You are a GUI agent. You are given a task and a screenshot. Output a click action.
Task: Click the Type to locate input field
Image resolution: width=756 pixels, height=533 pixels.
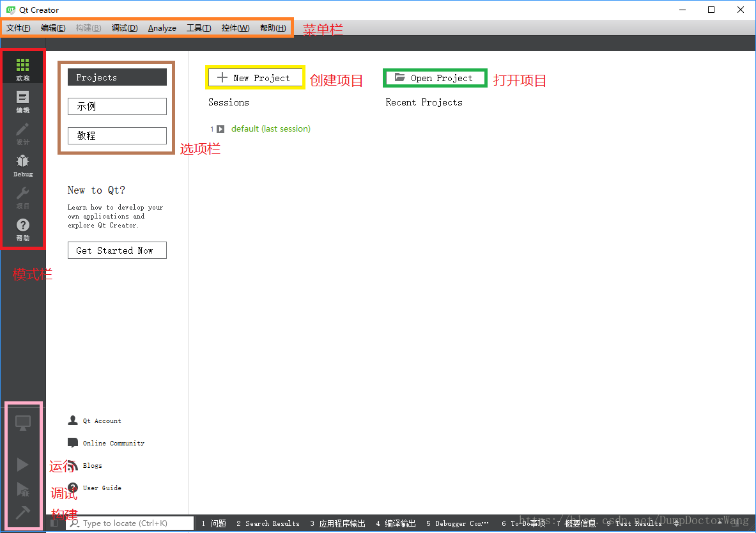pyautogui.click(x=130, y=523)
